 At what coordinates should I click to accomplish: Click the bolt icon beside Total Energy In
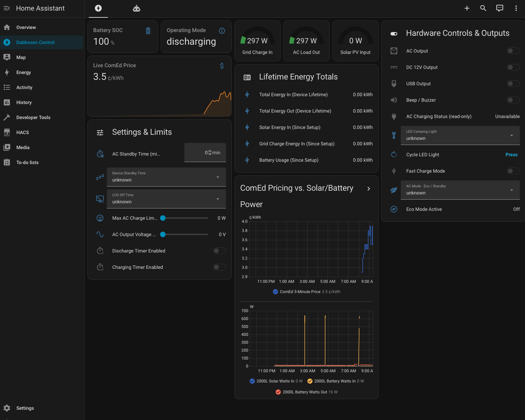coord(247,95)
